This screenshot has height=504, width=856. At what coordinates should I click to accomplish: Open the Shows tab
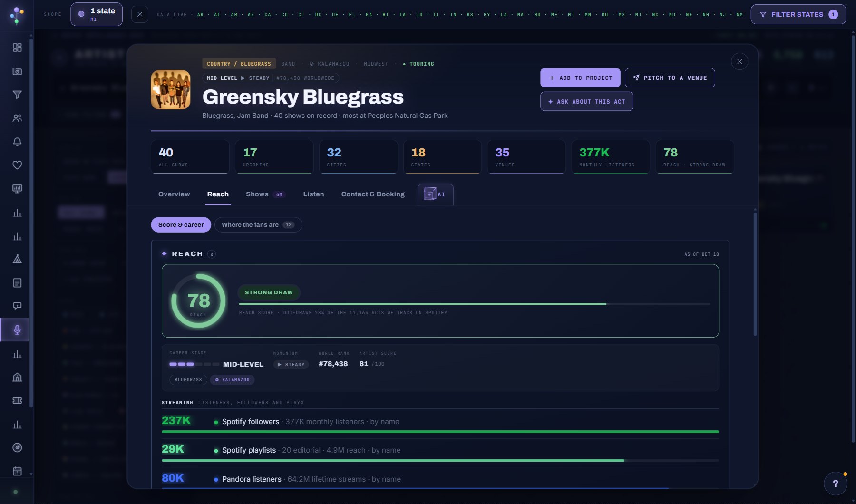point(265,194)
